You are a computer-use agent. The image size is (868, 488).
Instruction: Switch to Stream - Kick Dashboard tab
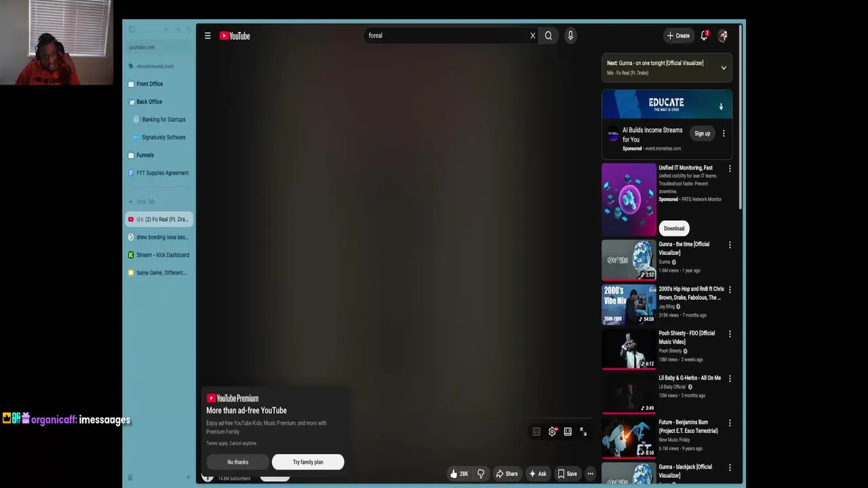(x=159, y=255)
